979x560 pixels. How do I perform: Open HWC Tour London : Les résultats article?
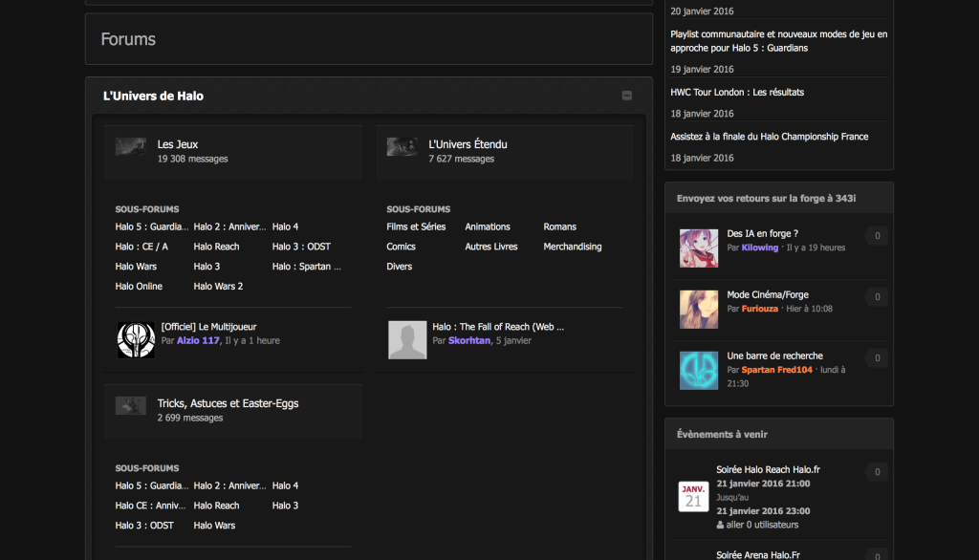[x=737, y=93]
